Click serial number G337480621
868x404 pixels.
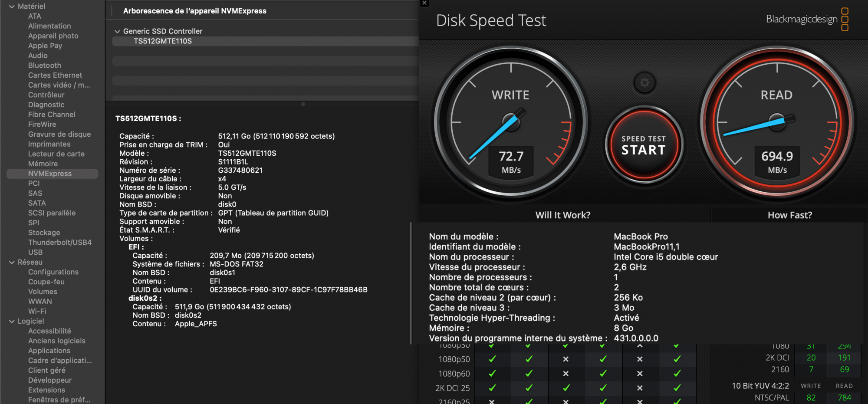click(x=240, y=170)
